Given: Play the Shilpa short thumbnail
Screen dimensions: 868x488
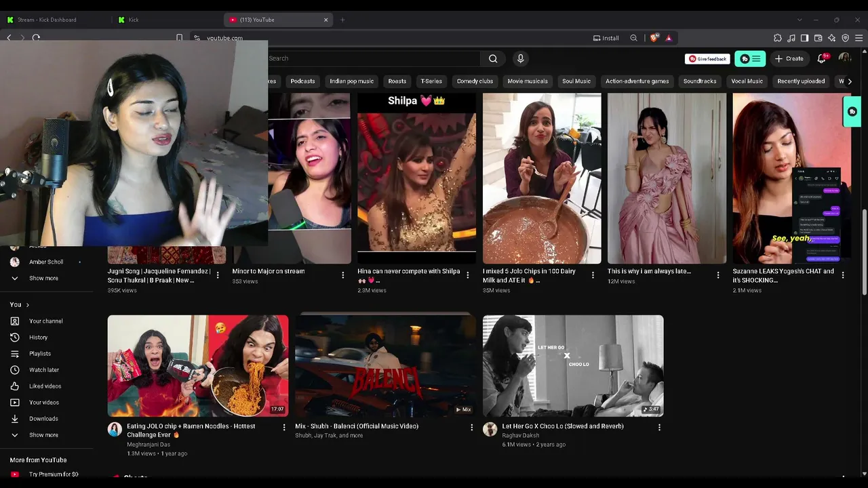Looking at the screenshot, I should click(x=417, y=178).
